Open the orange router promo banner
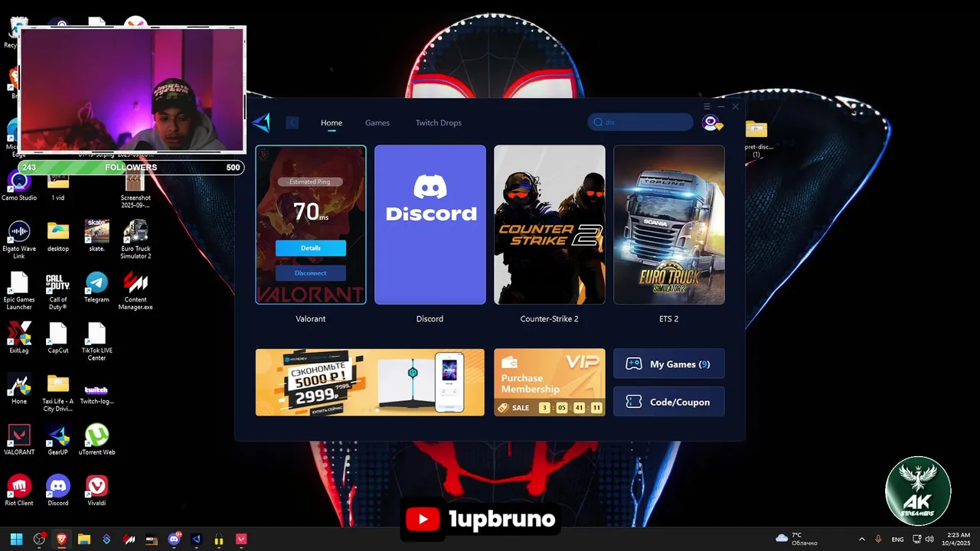The width and height of the screenshot is (980, 551). pos(370,383)
